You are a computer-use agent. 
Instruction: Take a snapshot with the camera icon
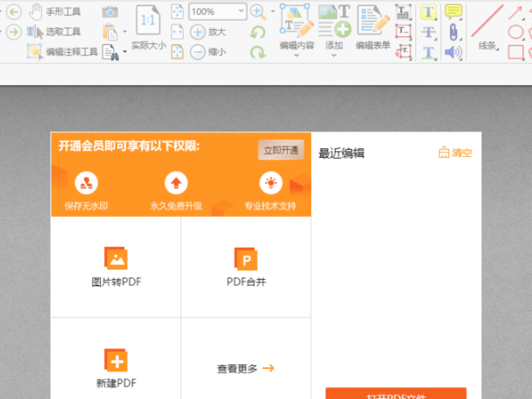click(x=110, y=12)
